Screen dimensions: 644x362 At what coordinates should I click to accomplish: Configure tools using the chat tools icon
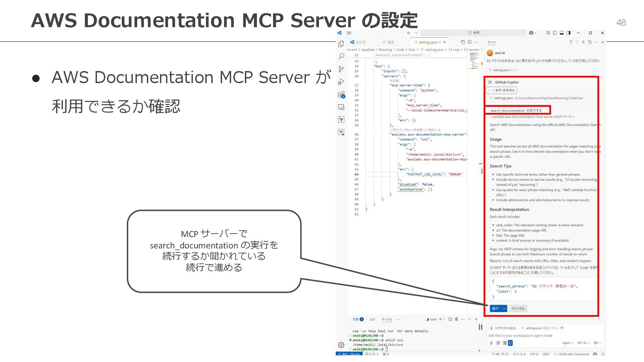pos(498,343)
